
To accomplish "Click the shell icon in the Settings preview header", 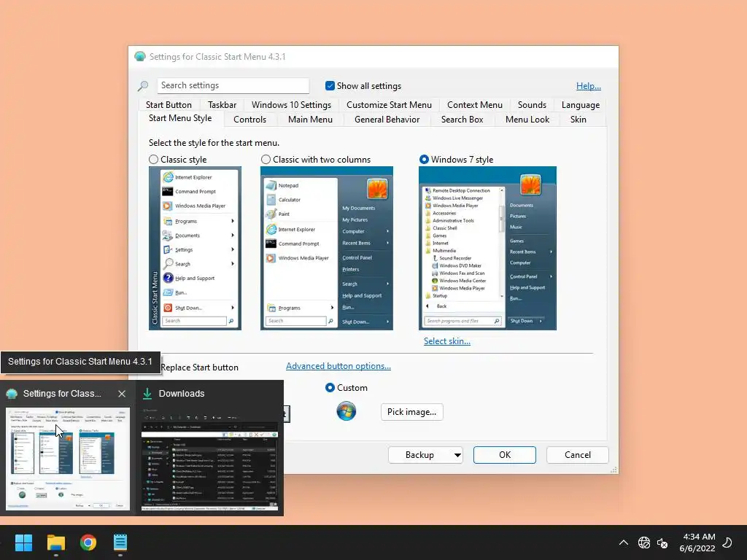I will click(12, 393).
